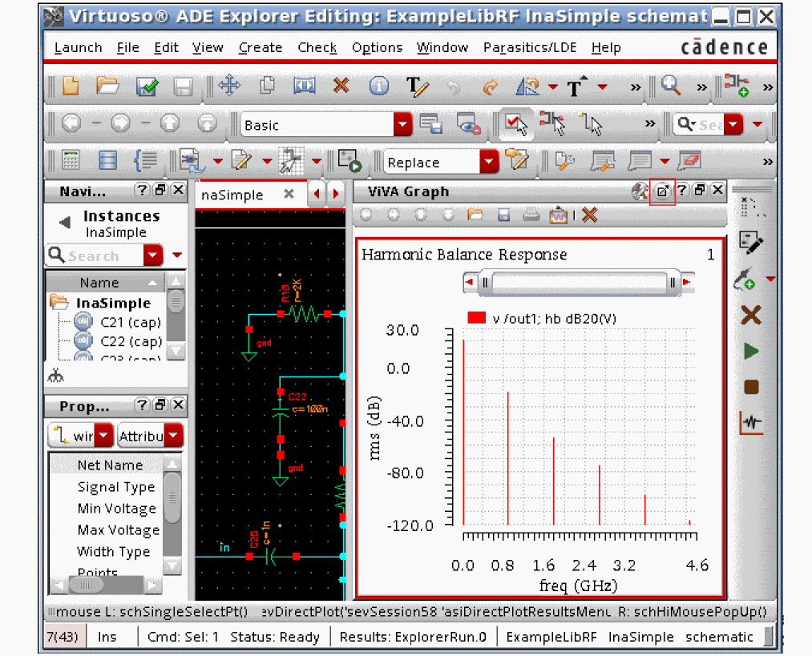The image size is (812, 656).
Task: Click the Search field in Navigator panel
Action: point(95,256)
